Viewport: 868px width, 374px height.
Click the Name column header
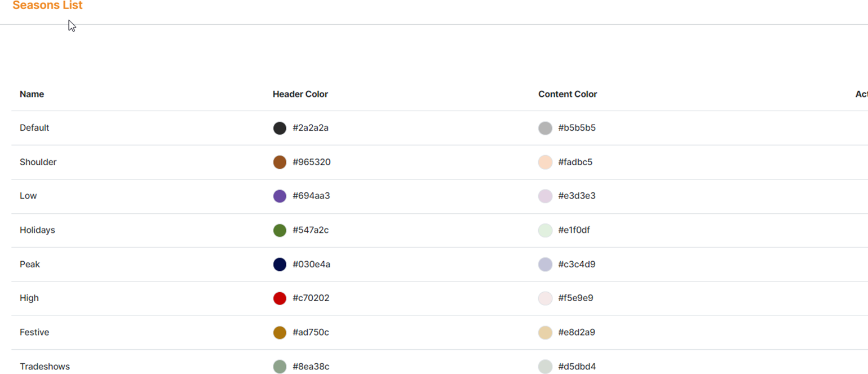pos(32,94)
